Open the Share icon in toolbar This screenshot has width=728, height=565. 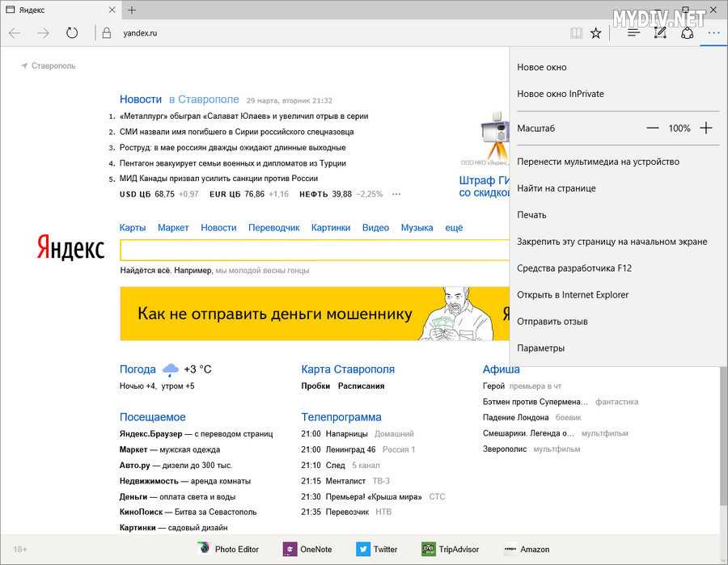[687, 33]
